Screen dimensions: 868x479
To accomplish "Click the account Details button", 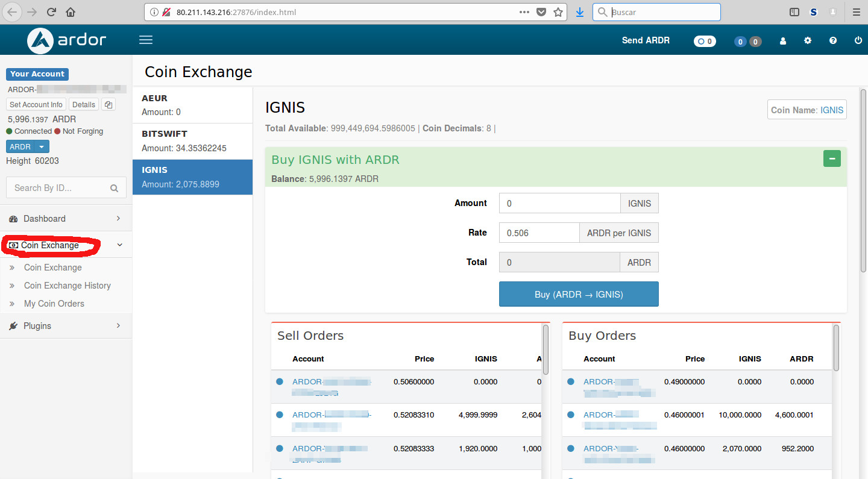I will [x=84, y=105].
